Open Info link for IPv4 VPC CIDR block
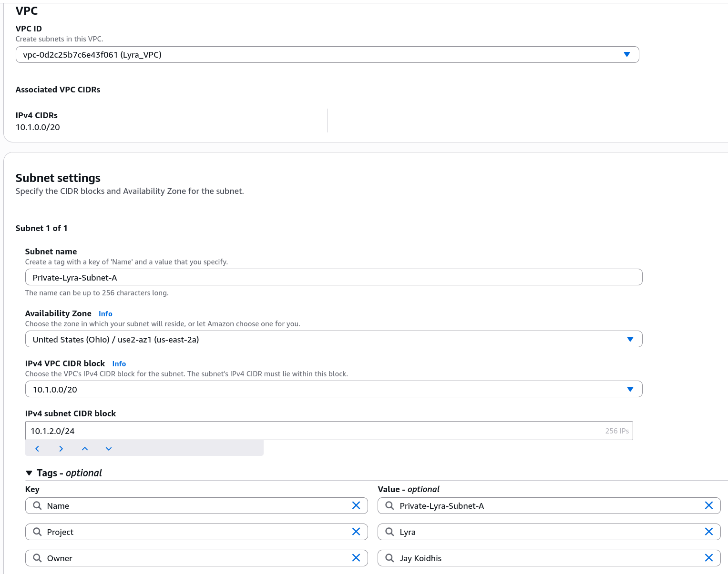The width and height of the screenshot is (728, 574). click(x=119, y=364)
